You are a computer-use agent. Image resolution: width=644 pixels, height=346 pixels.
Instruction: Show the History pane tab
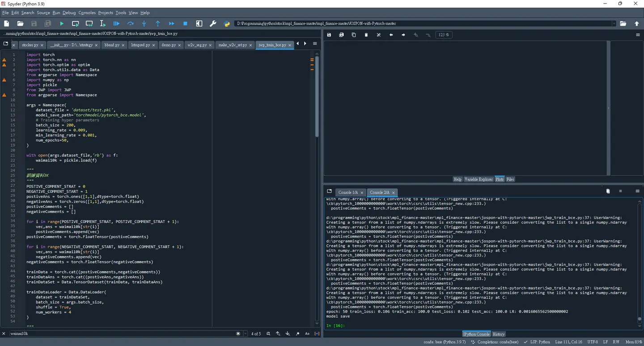click(x=498, y=334)
